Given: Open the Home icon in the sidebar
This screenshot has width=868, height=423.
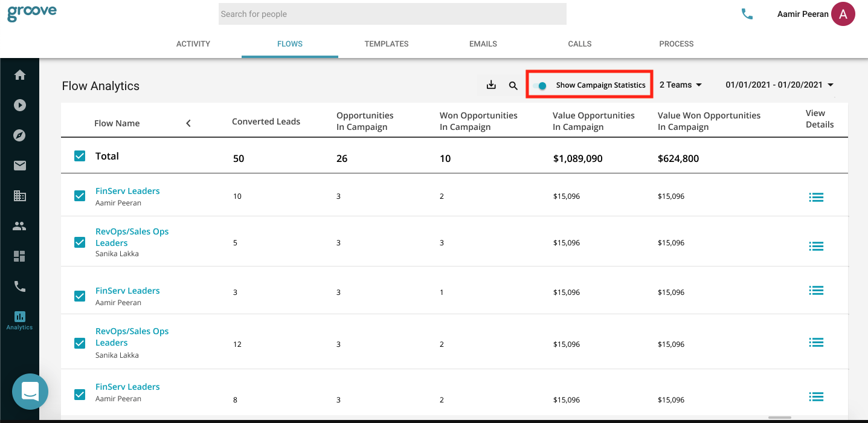Looking at the screenshot, I should point(20,75).
